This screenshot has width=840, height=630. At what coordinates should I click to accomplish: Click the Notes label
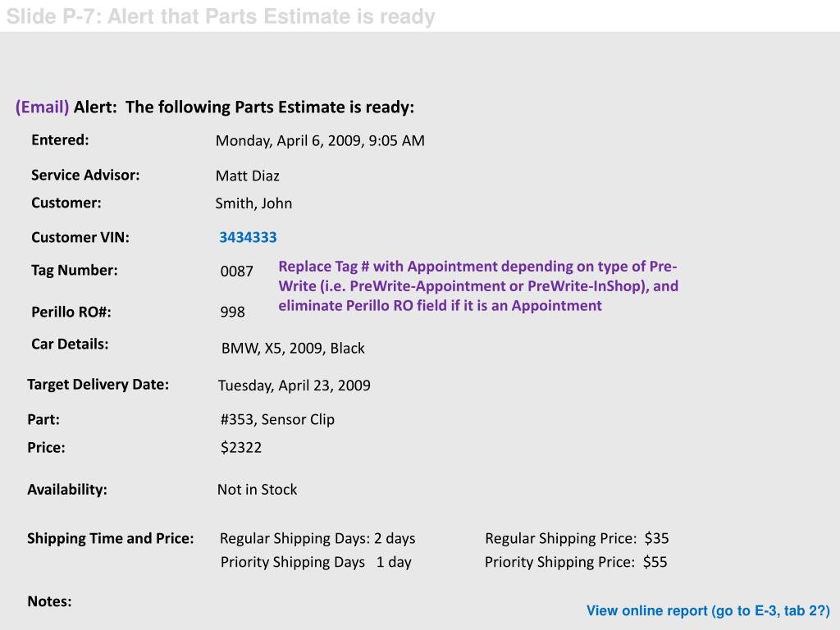click(x=49, y=601)
